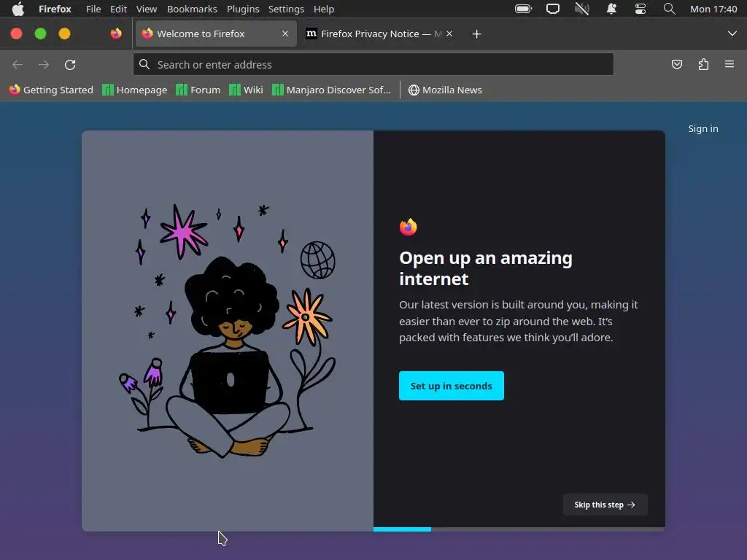Open the Homepage bookmark
This screenshot has height=560, width=747.
pos(135,90)
